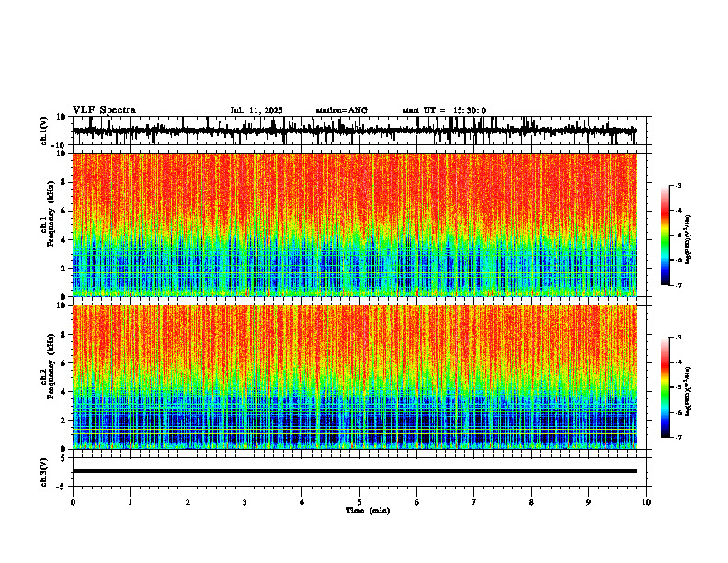Click the time axis tick label '4'
Image resolution: width=728 pixels, height=563 pixels.
coord(301,502)
